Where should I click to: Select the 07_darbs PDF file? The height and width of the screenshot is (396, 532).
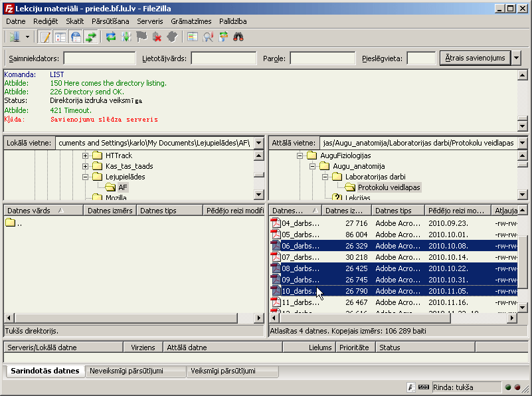pyautogui.click(x=394, y=257)
